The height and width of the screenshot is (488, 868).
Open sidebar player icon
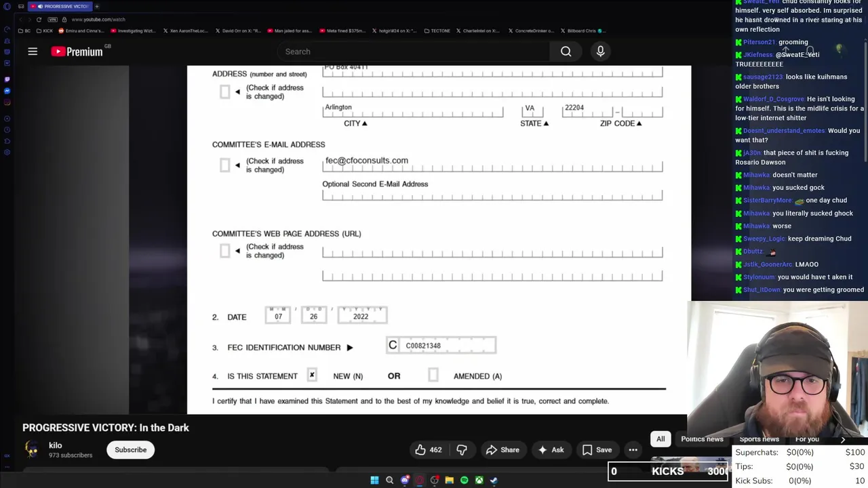tap(7, 119)
